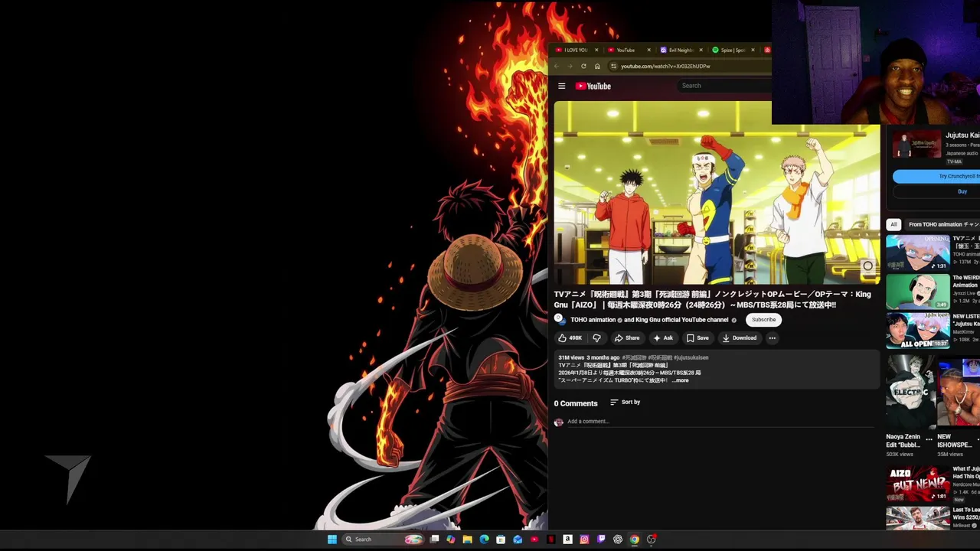
Task: Open The WEIRD Animation video thumbnail
Action: tap(918, 292)
